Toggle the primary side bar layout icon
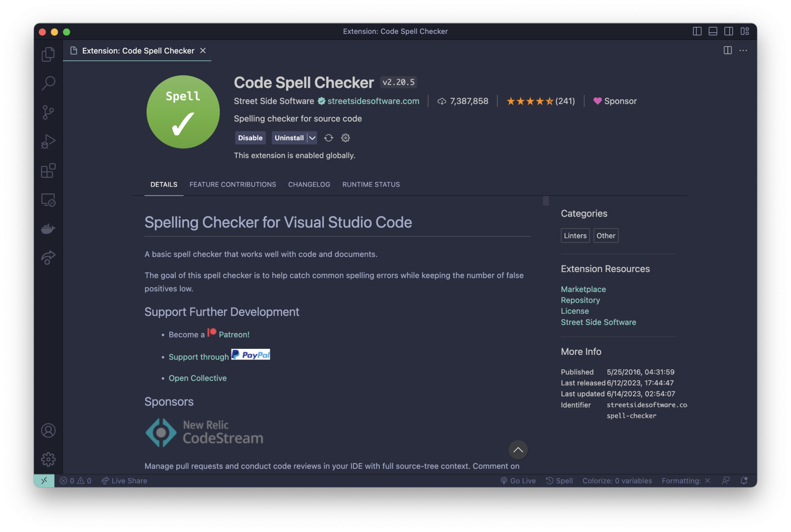This screenshot has height=532, width=791. click(697, 31)
